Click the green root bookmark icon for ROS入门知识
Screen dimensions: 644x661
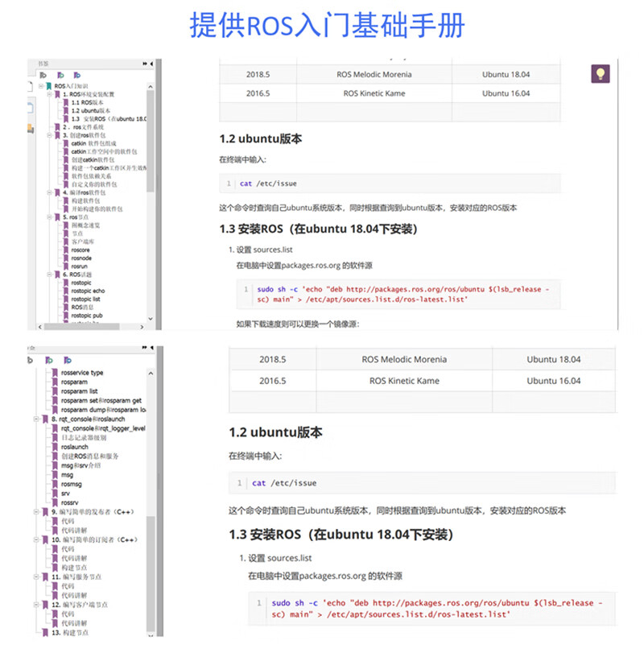(49, 86)
